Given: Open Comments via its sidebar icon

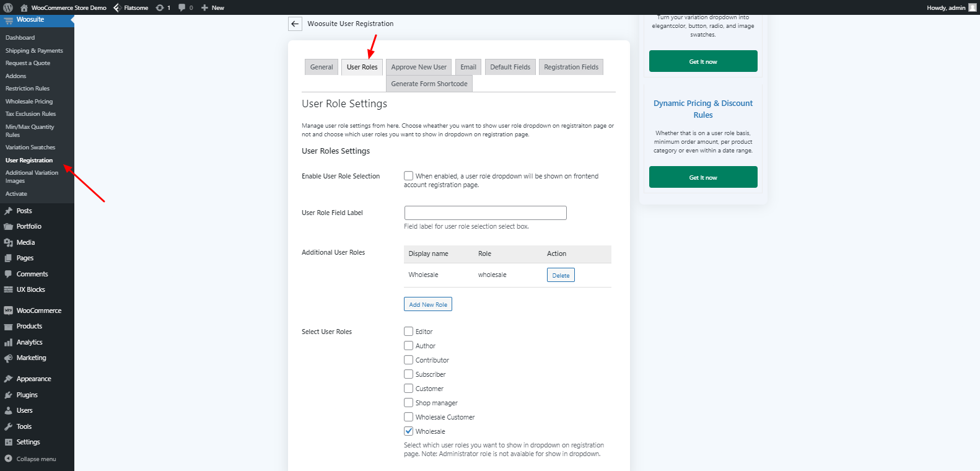Looking at the screenshot, I should 8,274.
